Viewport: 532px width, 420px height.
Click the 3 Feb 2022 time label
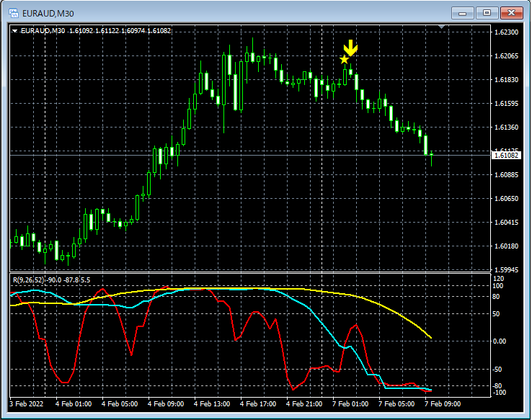[x=27, y=403]
